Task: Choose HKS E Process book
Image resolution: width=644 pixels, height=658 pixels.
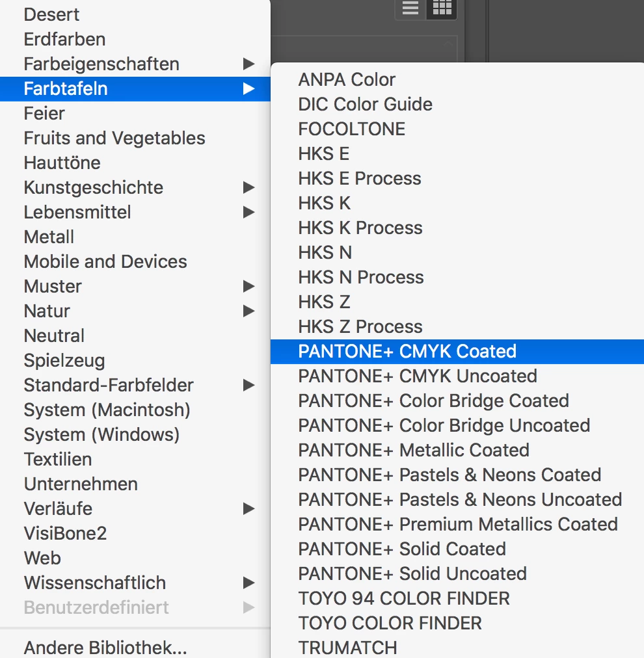Action: 457,179
